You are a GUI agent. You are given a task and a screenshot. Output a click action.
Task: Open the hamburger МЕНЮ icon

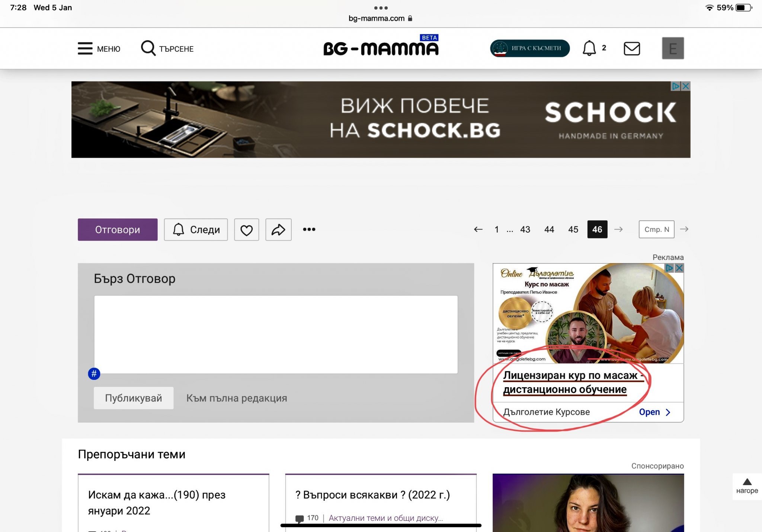[85, 48]
